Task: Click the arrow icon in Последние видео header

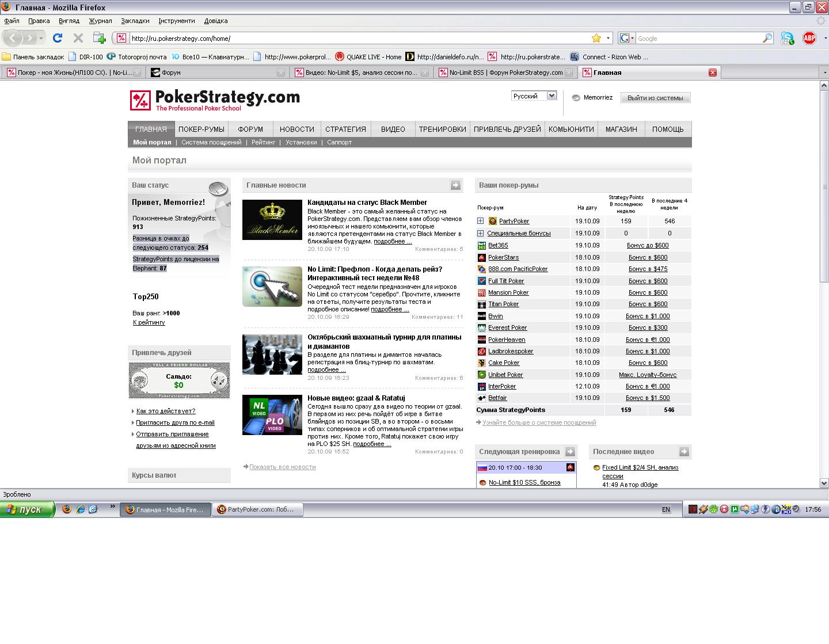Action: click(x=684, y=451)
